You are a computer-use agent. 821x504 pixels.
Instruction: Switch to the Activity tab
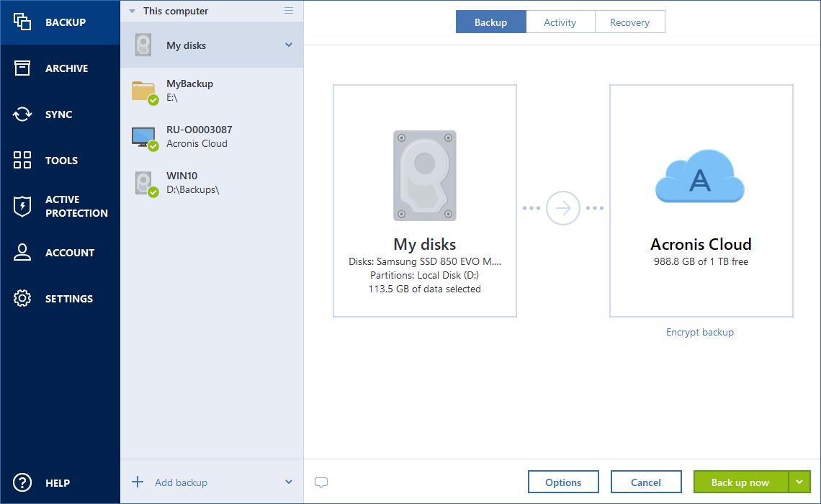[560, 22]
